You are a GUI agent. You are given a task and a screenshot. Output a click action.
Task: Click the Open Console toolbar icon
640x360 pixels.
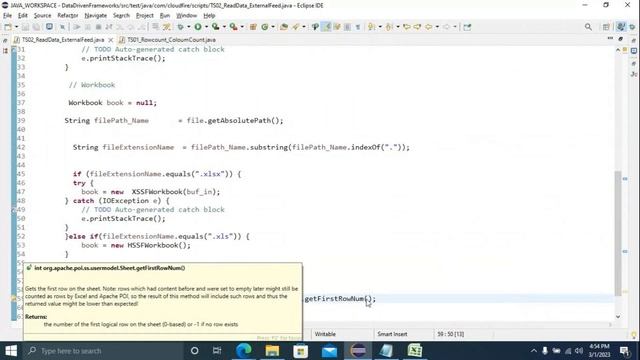click(x=49, y=27)
